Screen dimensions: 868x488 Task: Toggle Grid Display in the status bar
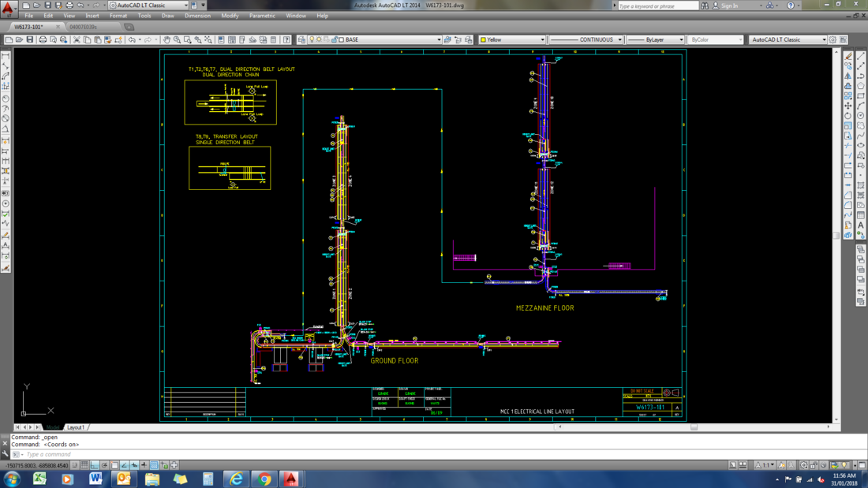pos(84,465)
